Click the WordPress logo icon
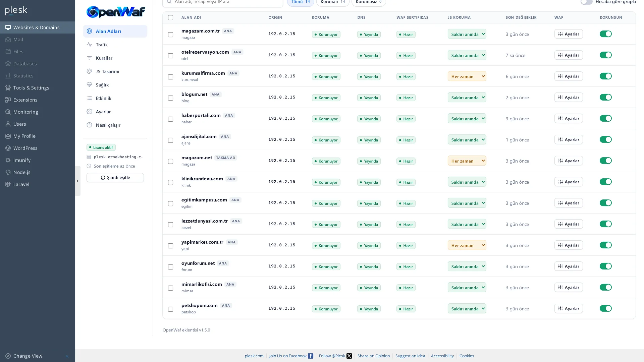Viewport: 644px width, 362px height. point(8,148)
